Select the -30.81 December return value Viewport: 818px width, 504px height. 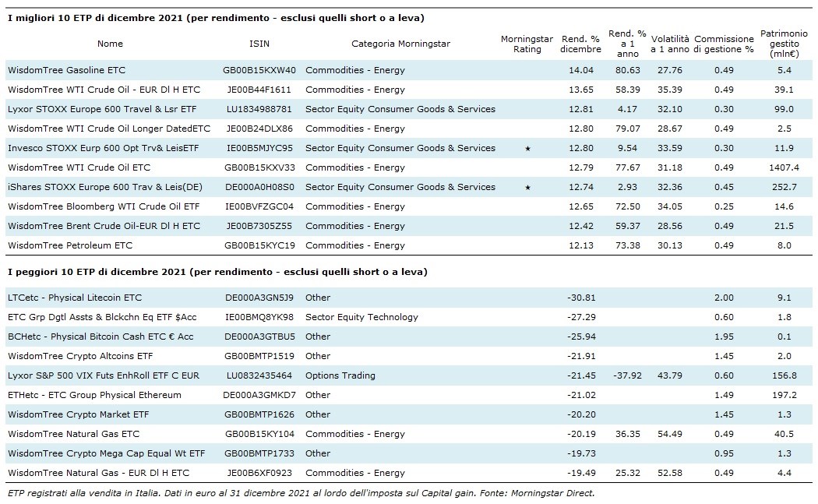582,298
